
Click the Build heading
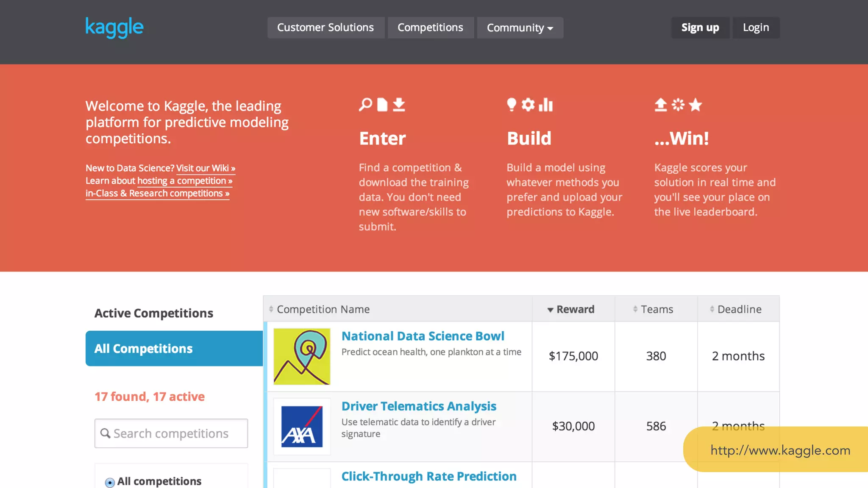tap(529, 138)
